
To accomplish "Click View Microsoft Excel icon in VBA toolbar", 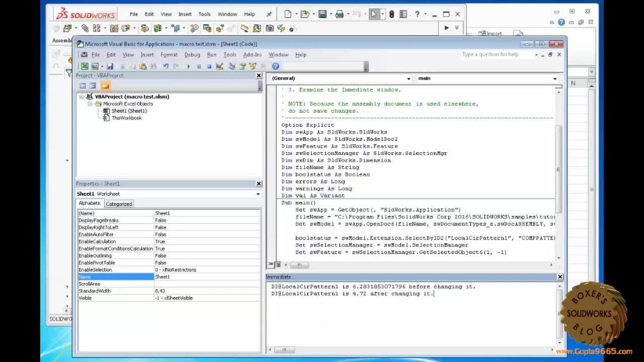I will (85, 66).
